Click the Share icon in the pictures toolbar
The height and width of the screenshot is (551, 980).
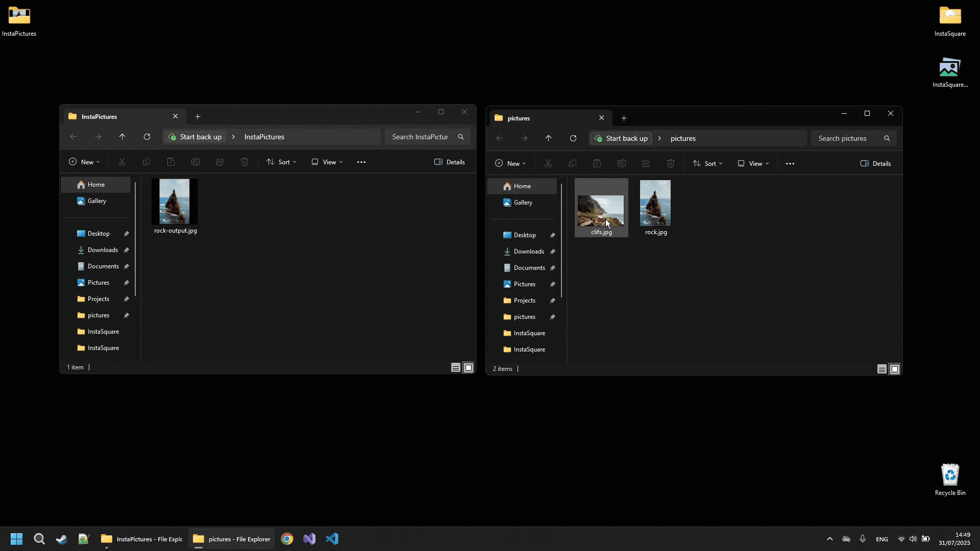tap(646, 163)
